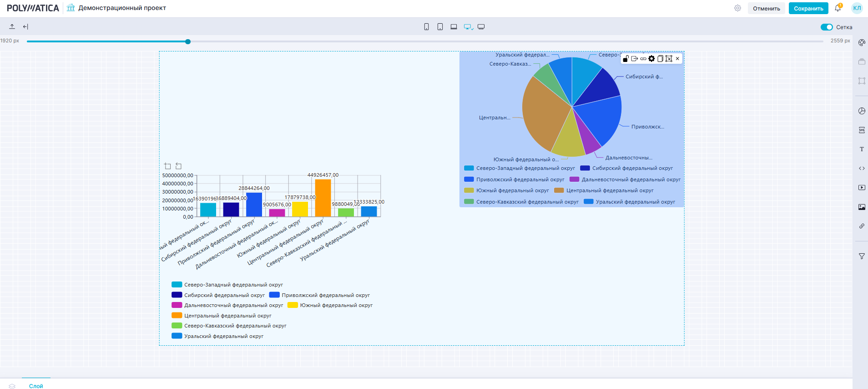Click the Сохранить button
The width and height of the screenshot is (868, 389).
point(808,8)
